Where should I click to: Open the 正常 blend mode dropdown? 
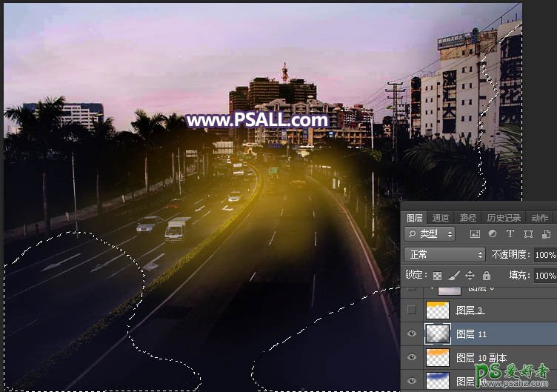coord(444,254)
